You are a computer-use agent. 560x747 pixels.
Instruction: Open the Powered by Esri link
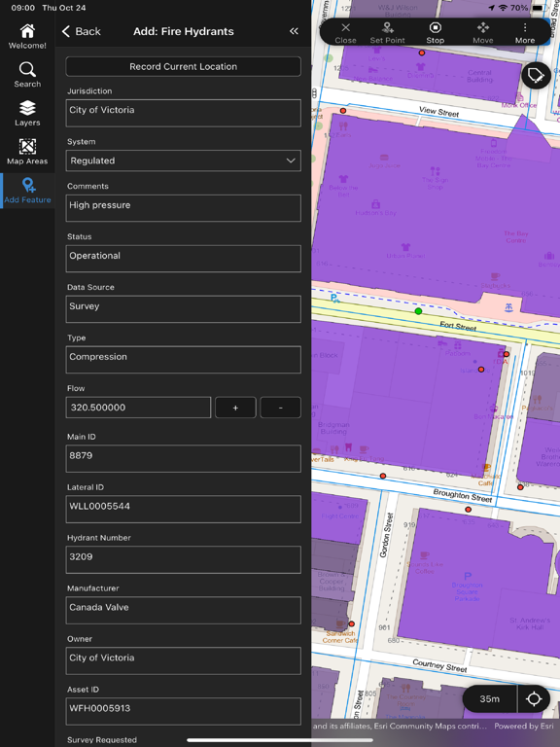click(x=524, y=726)
